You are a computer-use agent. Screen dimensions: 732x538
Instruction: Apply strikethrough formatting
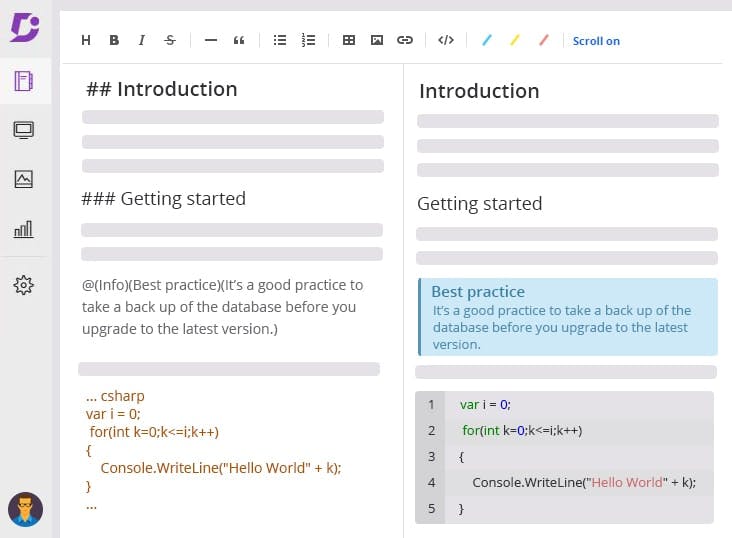pos(170,40)
